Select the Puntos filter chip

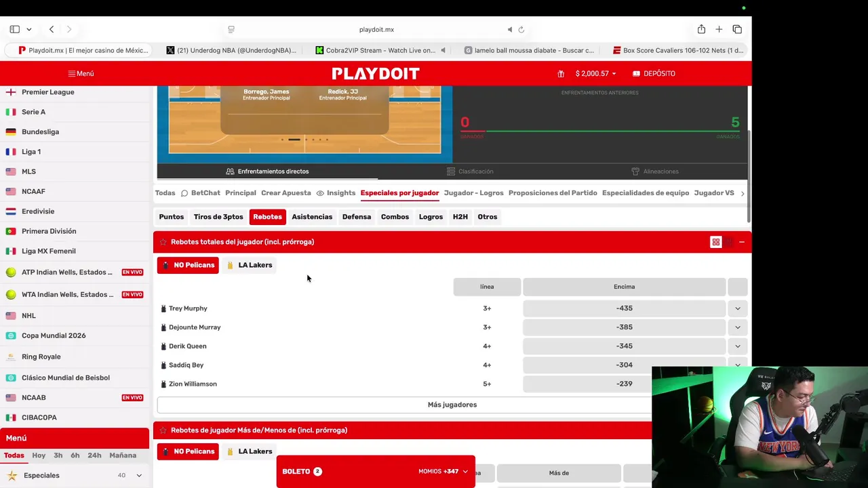tap(172, 217)
